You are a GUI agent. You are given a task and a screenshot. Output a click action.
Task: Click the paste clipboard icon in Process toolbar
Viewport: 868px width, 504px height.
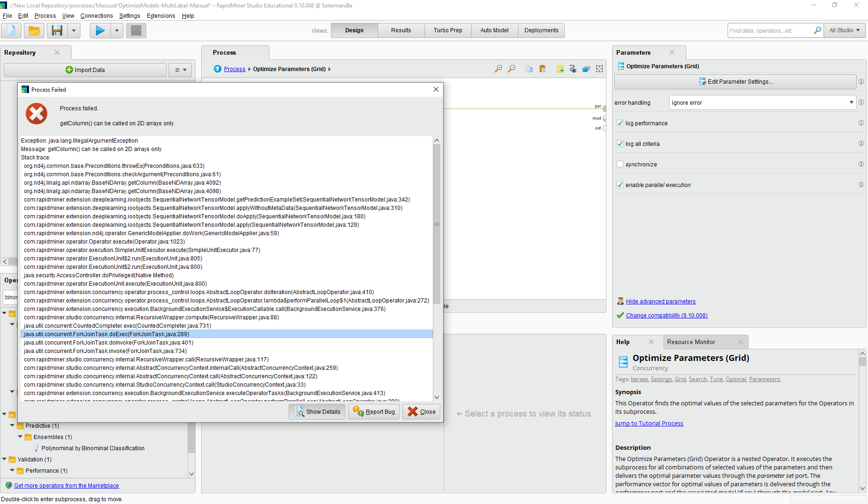(x=542, y=69)
